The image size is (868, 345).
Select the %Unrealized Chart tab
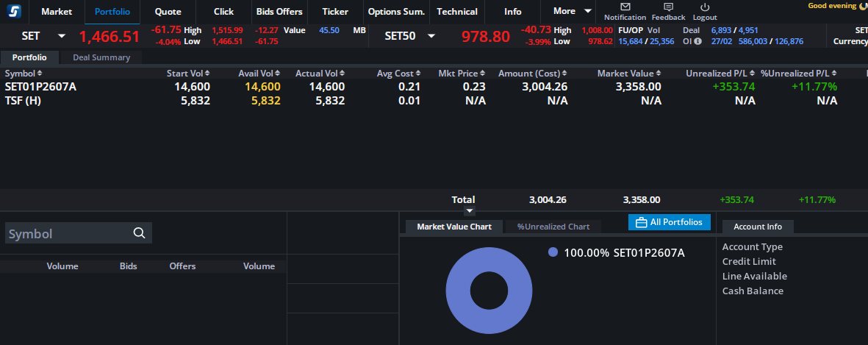click(x=553, y=227)
